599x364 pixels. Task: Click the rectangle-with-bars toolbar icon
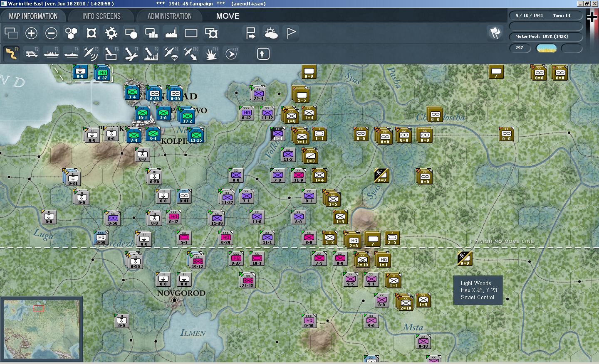(151, 33)
